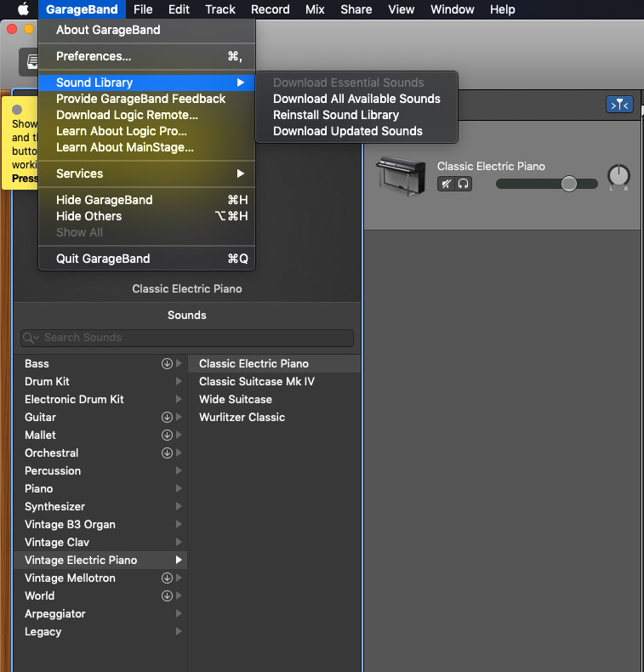The height and width of the screenshot is (672, 644).
Task: Click the Search Sounds field
Action: point(187,338)
